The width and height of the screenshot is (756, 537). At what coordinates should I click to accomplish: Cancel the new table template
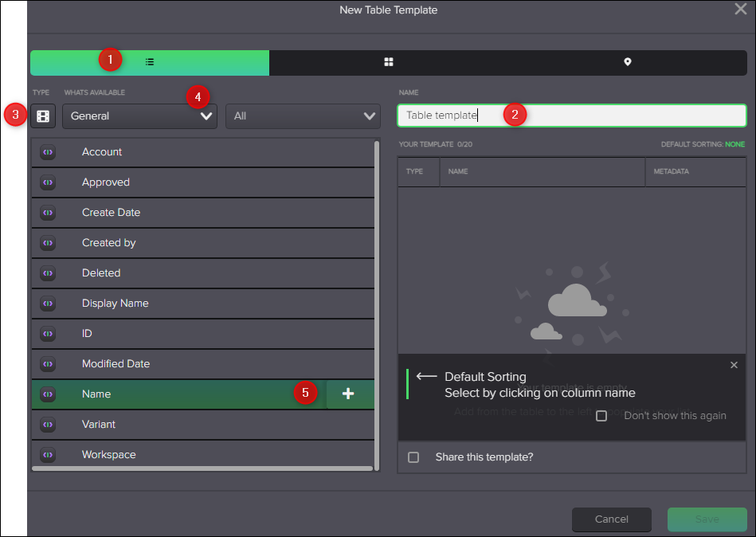pyautogui.click(x=611, y=519)
